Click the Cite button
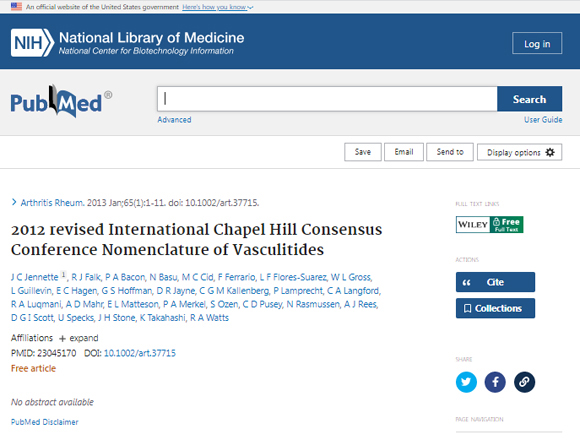Image resolution: width=580 pixels, height=440 pixels. point(495,282)
